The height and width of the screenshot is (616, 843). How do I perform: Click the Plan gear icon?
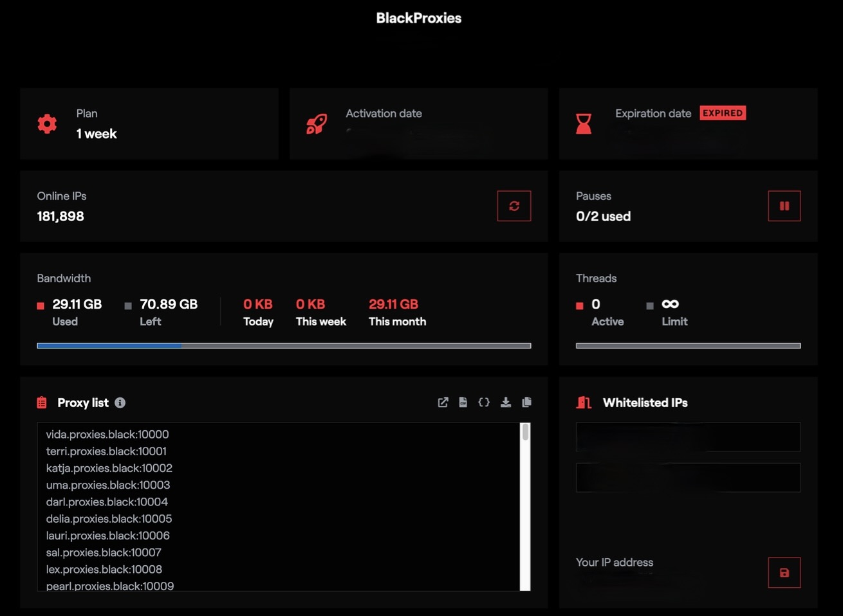coord(47,123)
